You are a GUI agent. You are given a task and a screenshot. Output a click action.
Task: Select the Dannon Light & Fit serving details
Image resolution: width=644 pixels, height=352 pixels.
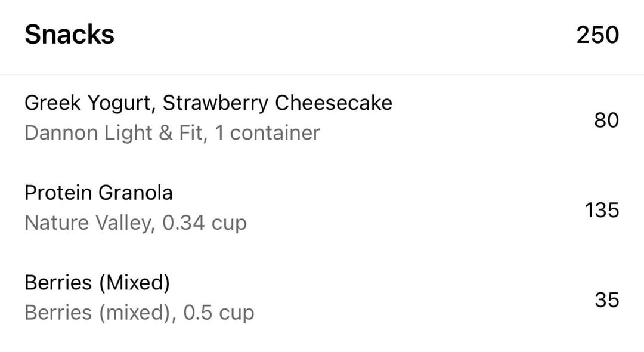click(172, 133)
